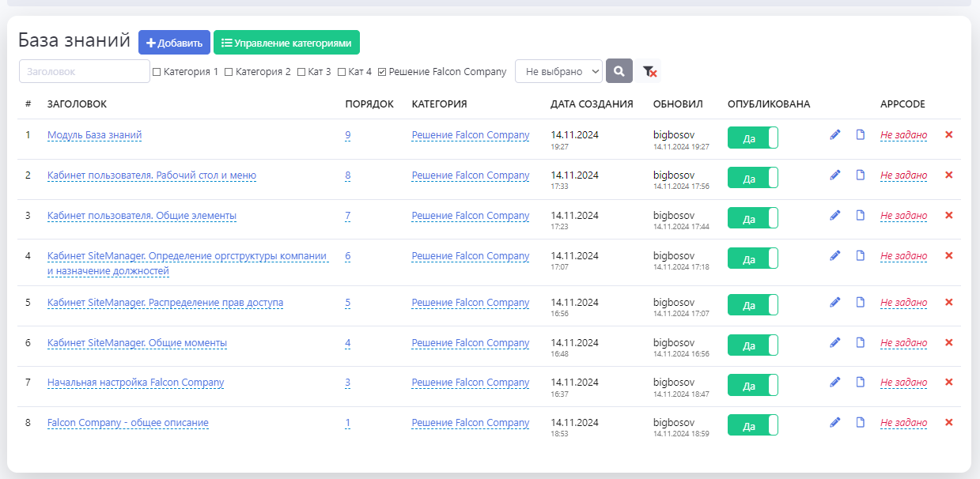Click Не задано appcode in first row
The image size is (980, 479).
click(903, 135)
